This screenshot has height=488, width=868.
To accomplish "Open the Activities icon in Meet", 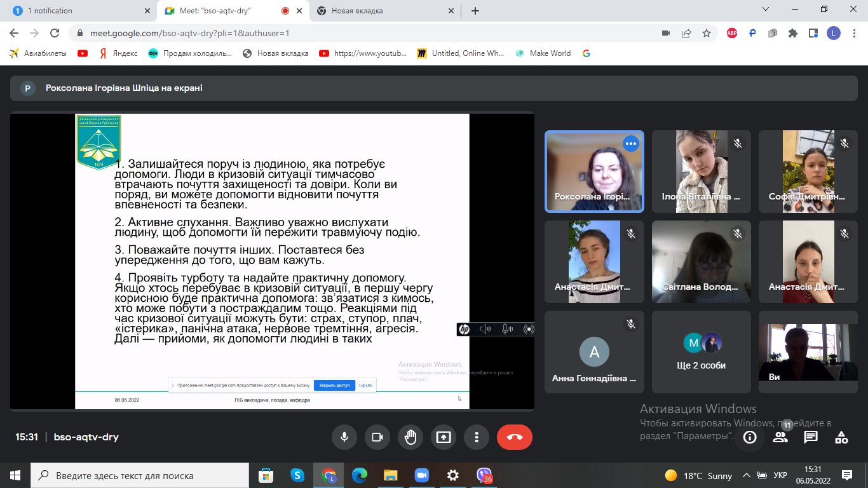I will pos(841,437).
